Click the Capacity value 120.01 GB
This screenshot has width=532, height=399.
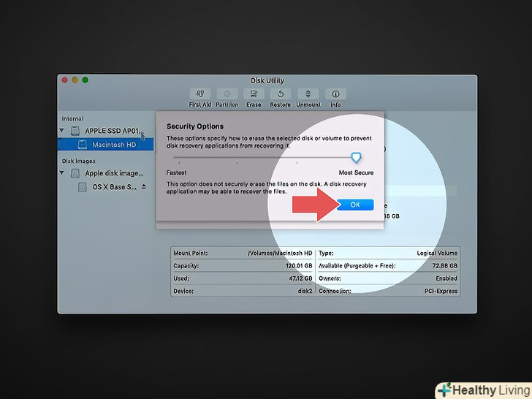299,266
